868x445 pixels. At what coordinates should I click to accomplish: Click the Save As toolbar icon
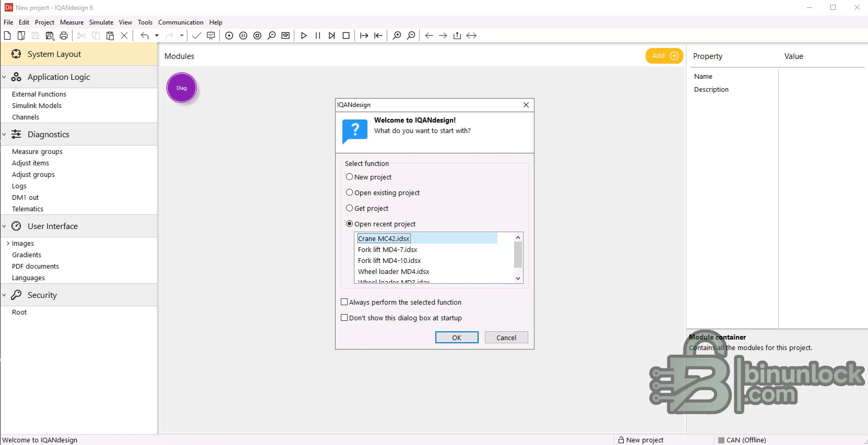(x=50, y=35)
